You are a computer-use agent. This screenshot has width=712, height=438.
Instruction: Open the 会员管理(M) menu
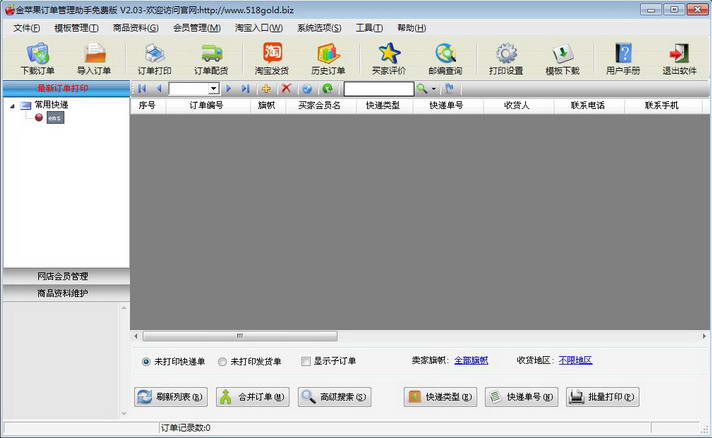click(197, 28)
